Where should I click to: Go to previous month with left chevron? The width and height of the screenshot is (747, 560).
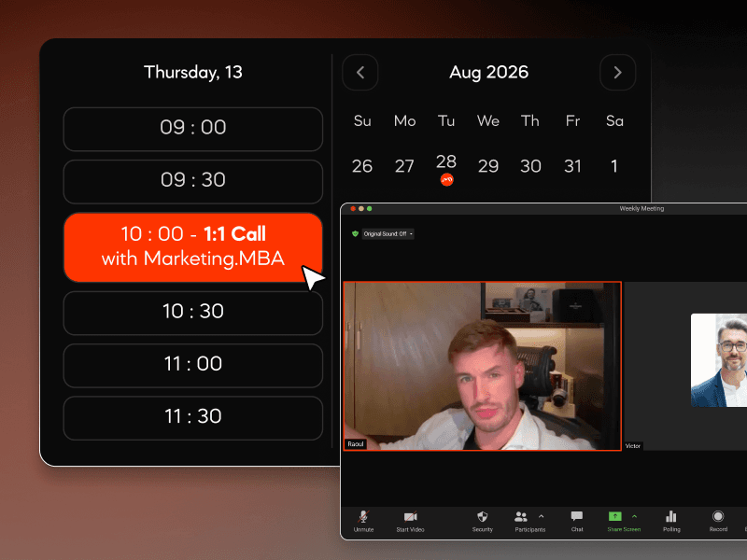click(360, 73)
